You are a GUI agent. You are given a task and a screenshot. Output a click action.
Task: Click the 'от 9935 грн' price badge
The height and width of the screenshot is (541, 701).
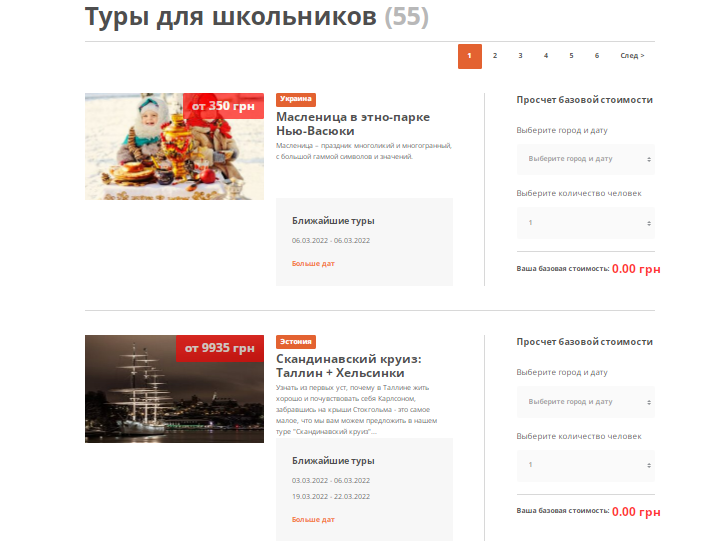tap(220, 348)
